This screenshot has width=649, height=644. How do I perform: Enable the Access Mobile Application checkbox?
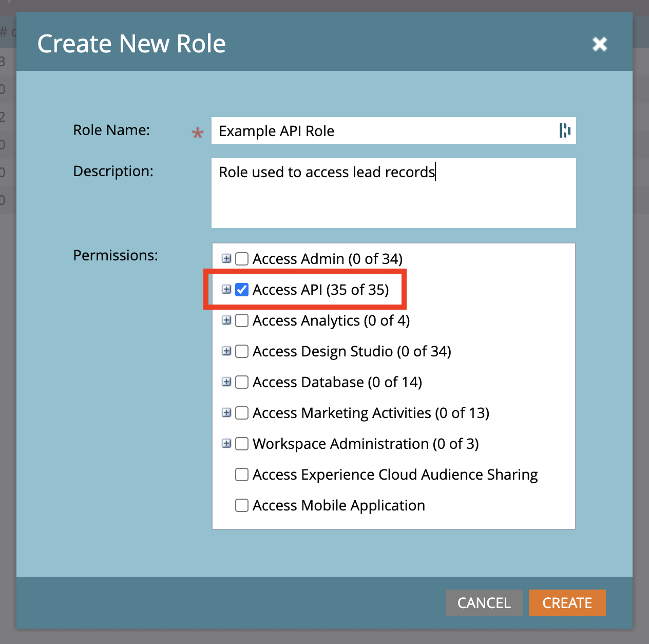(242, 505)
